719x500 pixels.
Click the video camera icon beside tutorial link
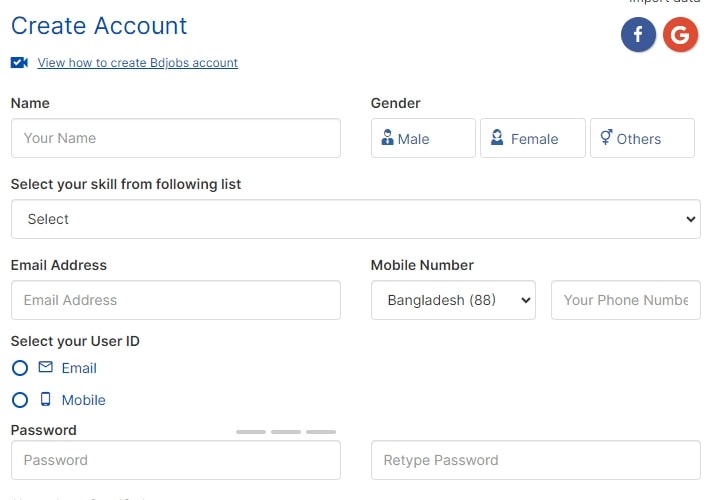pos(19,62)
